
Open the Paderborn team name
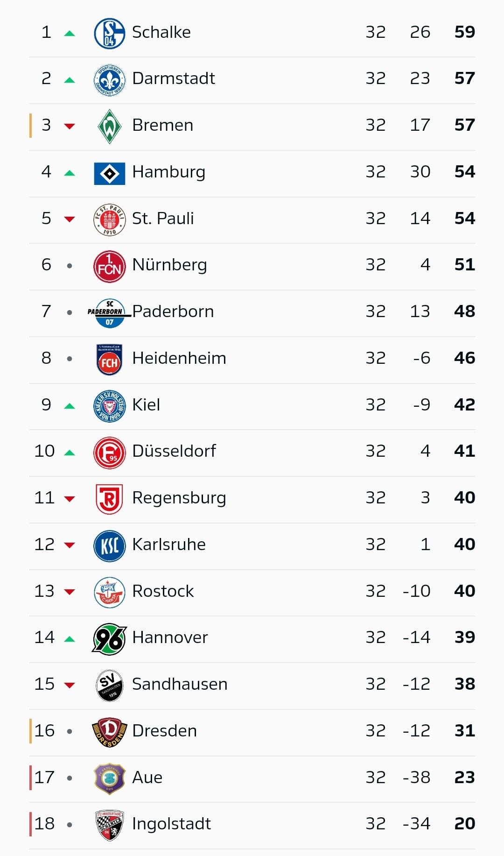[173, 311]
